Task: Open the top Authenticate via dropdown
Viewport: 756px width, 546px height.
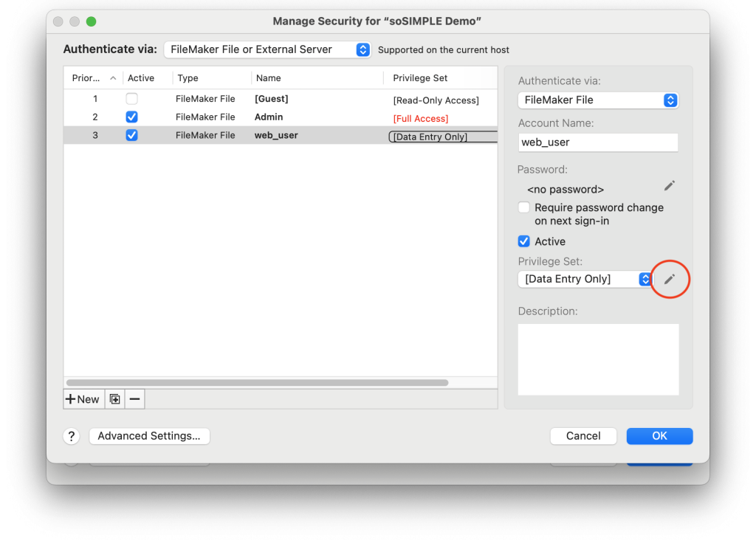Action: [267, 49]
